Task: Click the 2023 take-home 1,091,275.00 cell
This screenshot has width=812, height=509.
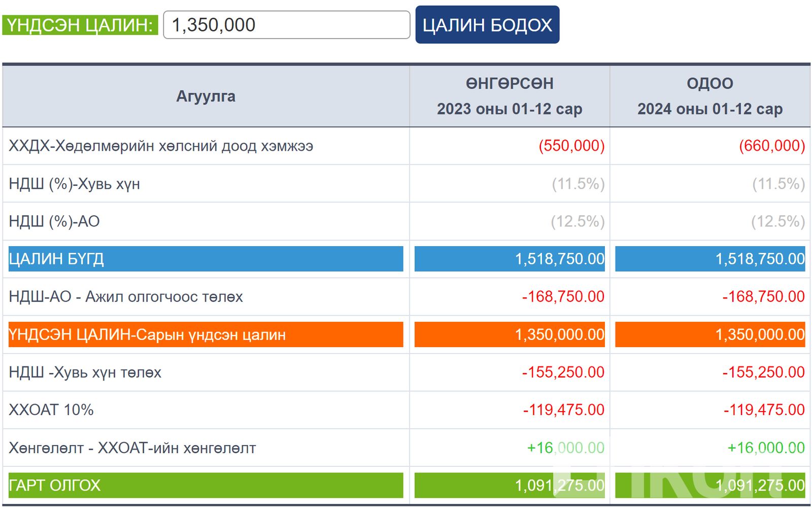Action: point(510,485)
